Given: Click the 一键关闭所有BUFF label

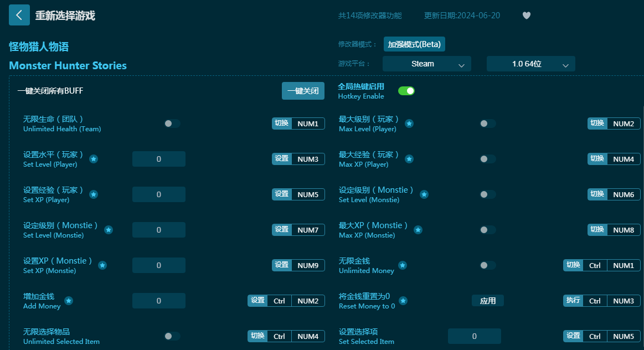Looking at the screenshot, I should point(50,91).
